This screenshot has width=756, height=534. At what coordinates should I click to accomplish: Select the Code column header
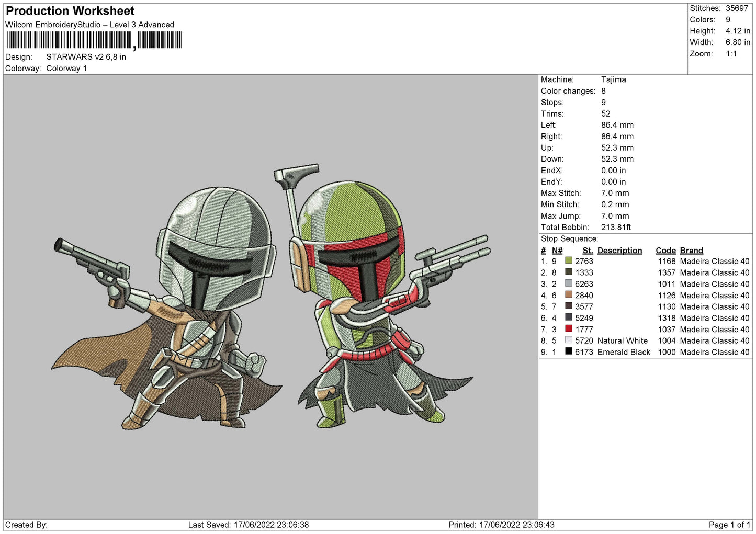tap(665, 251)
